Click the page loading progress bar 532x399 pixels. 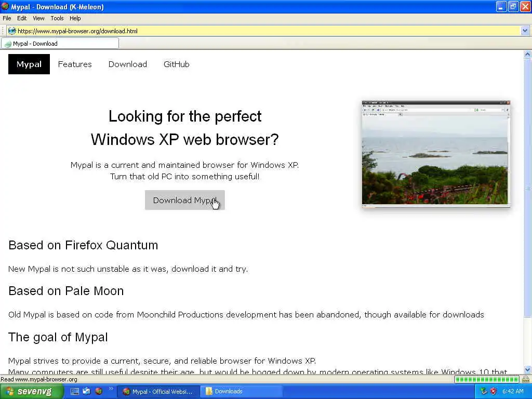486,379
